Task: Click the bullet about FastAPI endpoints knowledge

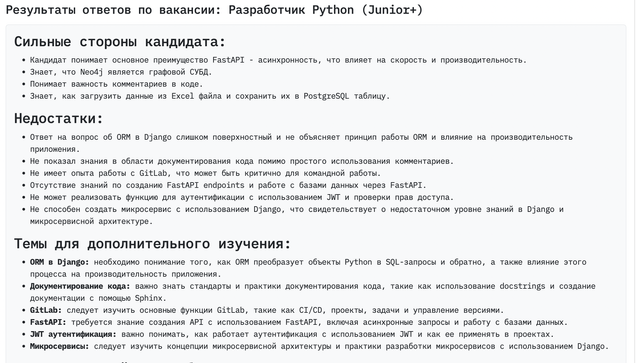Action: pos(228,185)
